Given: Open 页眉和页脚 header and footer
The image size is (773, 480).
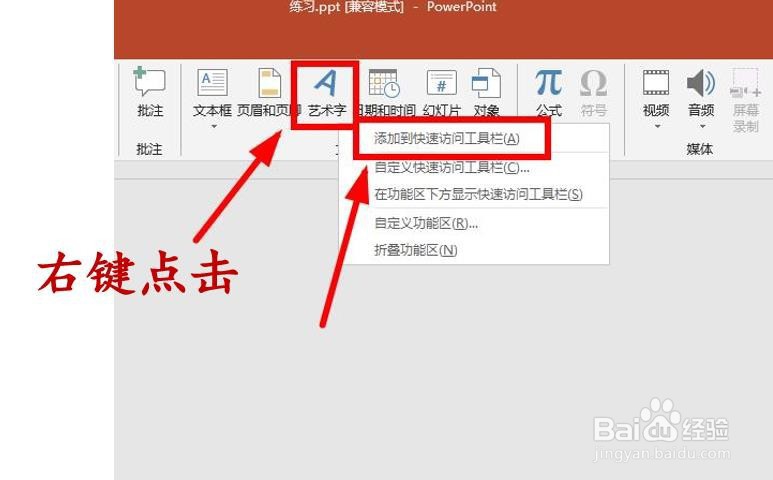Looking at the screenshot, I should coord(269,92).
